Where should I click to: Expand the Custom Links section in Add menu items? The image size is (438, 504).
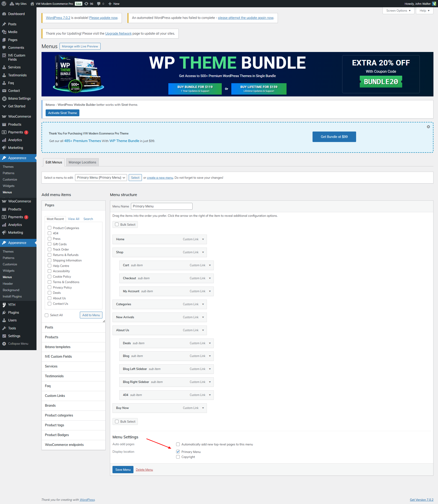[73, 396]
